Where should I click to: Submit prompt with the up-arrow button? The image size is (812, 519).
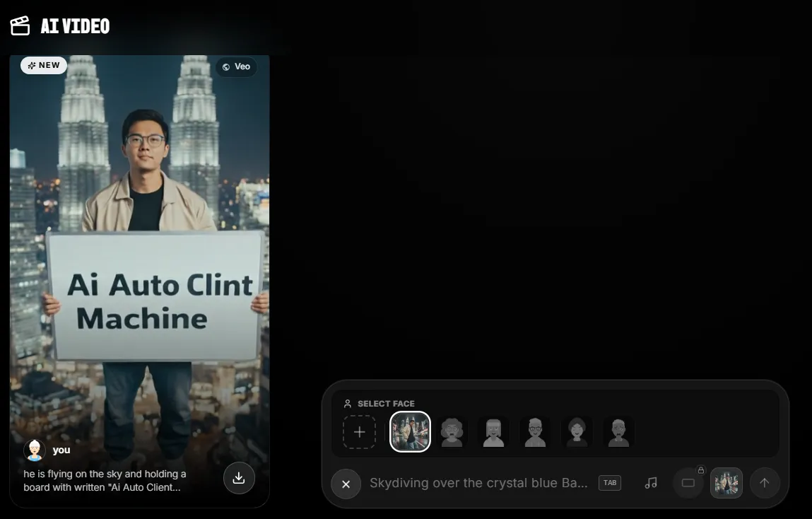click(x=765, y=483)
